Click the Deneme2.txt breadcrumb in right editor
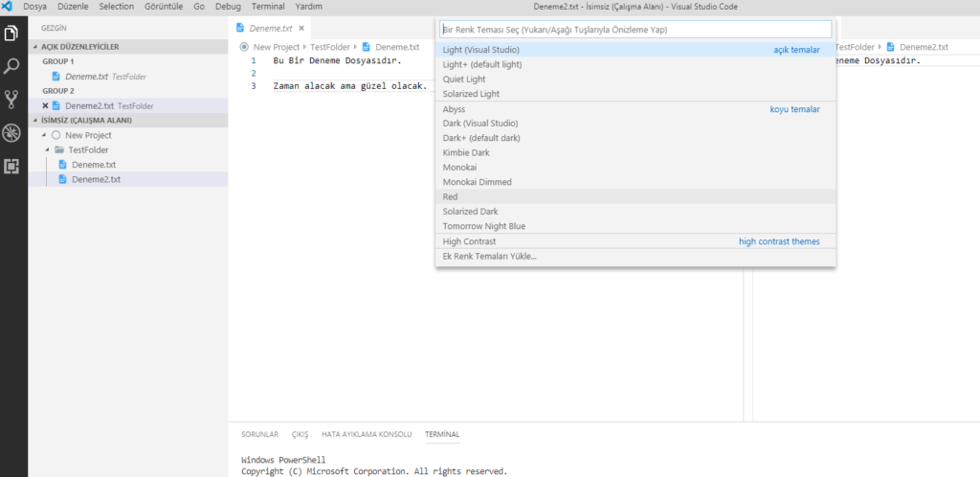The image size is (980, 477). [x=924, y=47]
